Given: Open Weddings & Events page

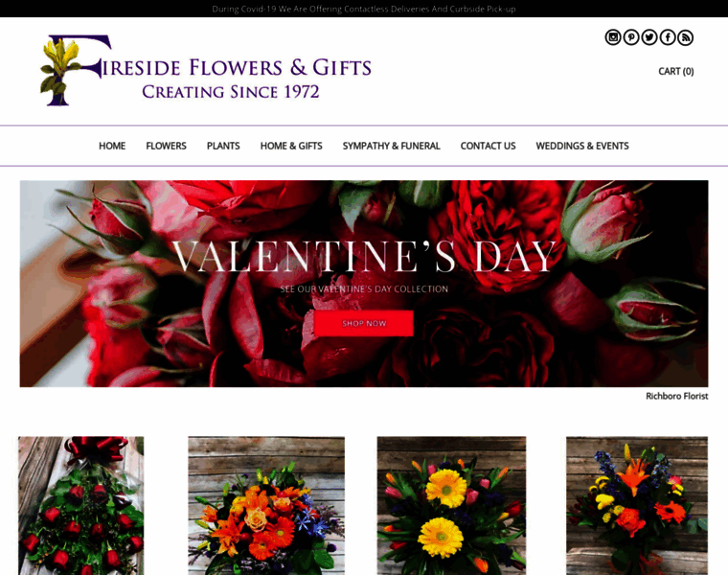Looking at the screenshot, I should coord(582,146).
